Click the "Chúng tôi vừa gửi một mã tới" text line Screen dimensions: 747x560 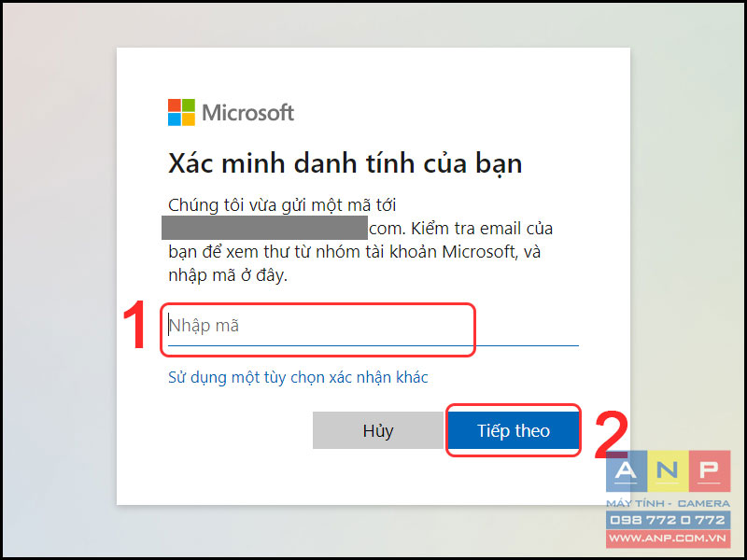(282, 205)
